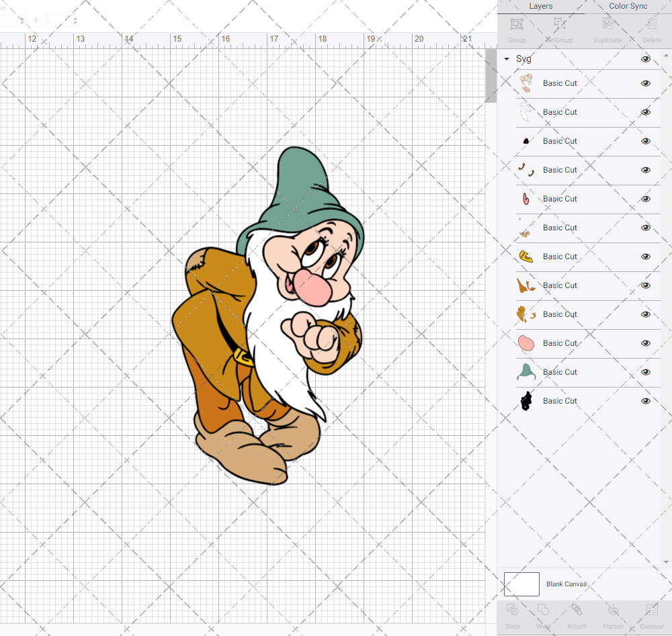
Task: Hide the small black shape layer
Action: click(645, 141)
